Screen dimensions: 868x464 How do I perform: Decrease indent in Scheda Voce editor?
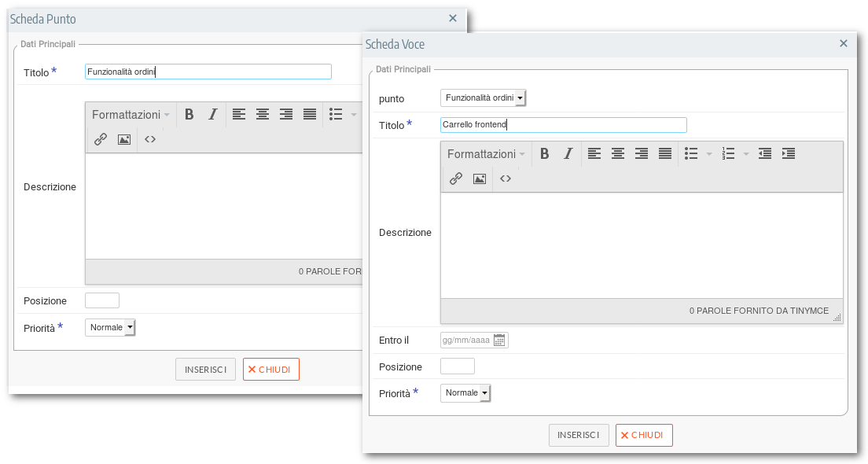(765, 154)
